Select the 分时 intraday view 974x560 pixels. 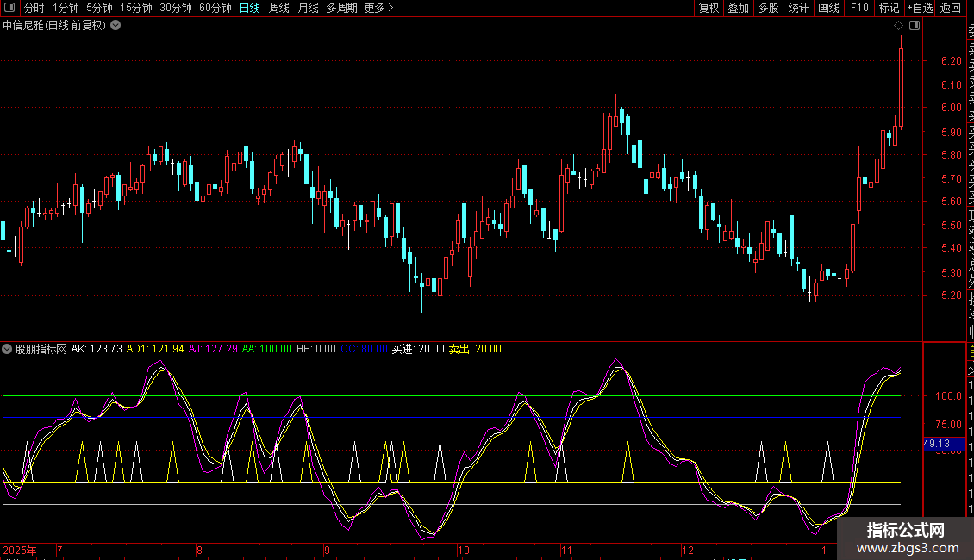(34, 8)
